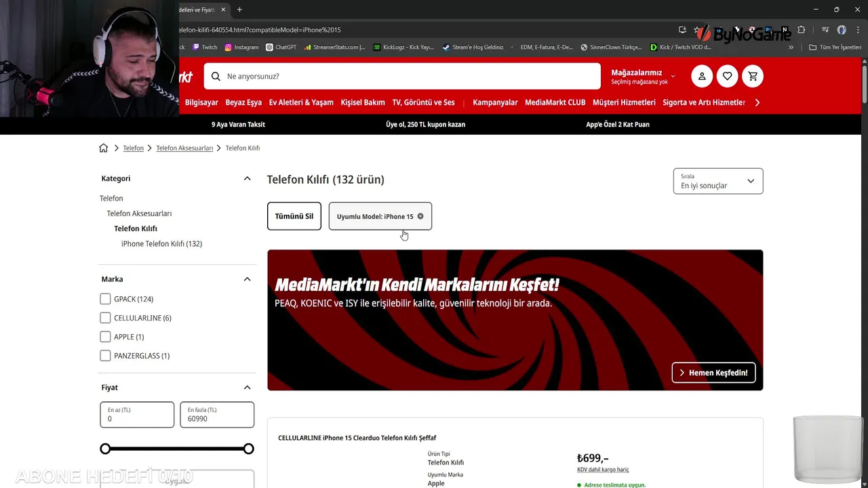The width and height of the screenshot is (868, 488).
Task: Open the Sırala sort dropdown
Action: click(718, 181)
